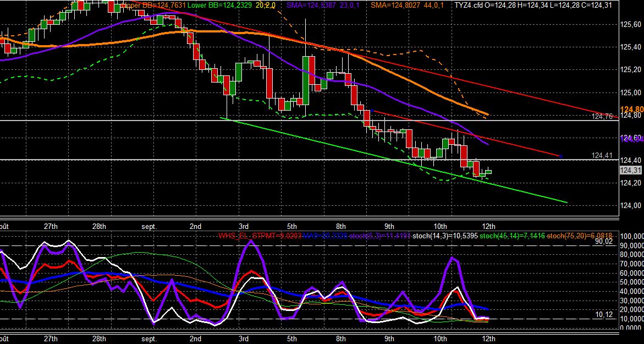Click the 50,0000 oscillator scale value
The height and width of the screenshot is (344, 644).
point(633,282)
